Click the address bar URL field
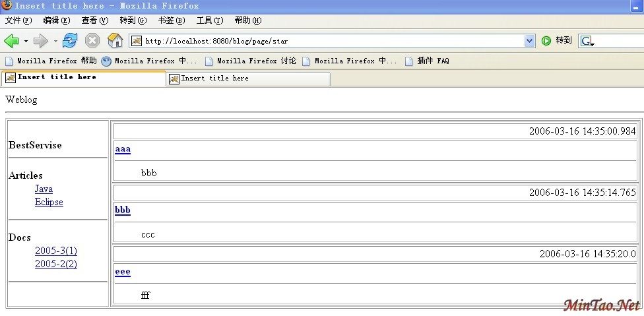This screenshot has width=644, height=316. pos(330,41)
